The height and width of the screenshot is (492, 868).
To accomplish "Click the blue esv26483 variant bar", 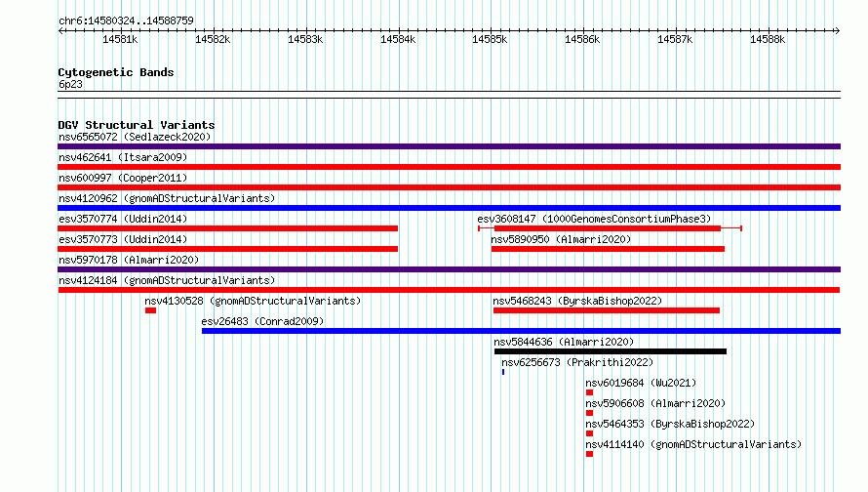I will click(522, 331).
